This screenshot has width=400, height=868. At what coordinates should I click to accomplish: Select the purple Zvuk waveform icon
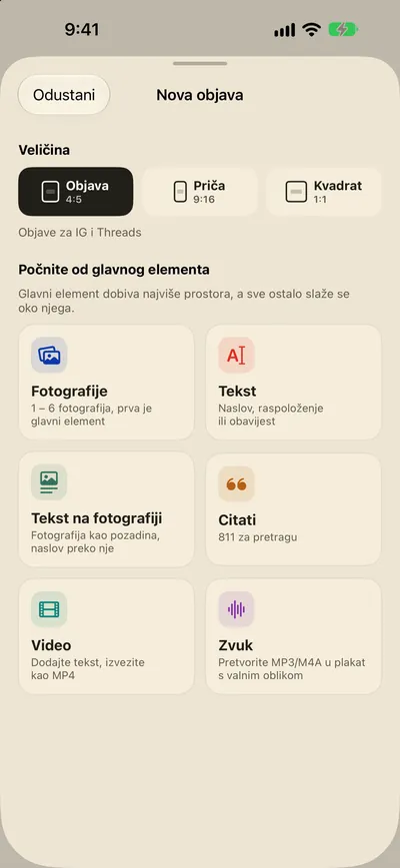[x=237, y=609]
